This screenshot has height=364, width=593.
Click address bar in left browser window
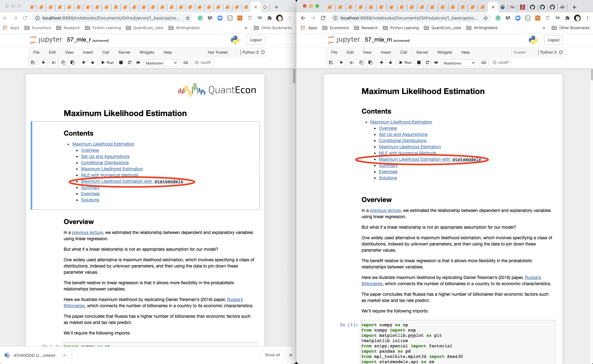[x=111, y=18]
